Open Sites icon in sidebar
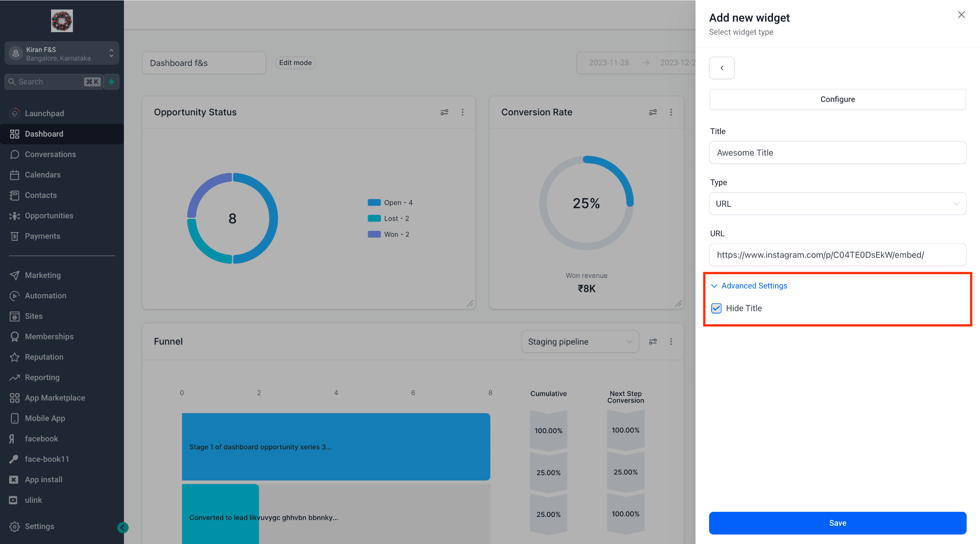This screenshot has height=544, width=980. [15, 316]
